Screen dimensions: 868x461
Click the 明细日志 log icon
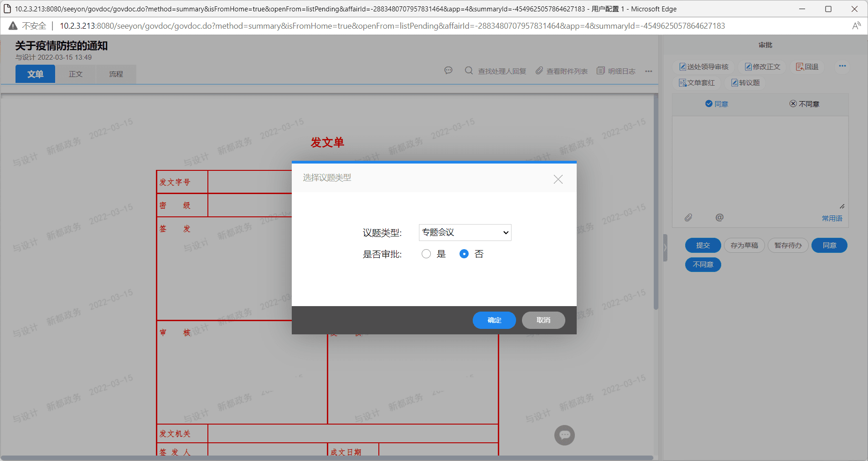601,71
